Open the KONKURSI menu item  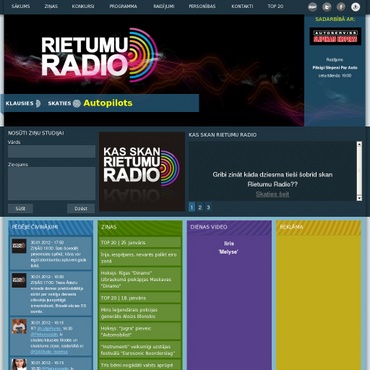[83, 6]
